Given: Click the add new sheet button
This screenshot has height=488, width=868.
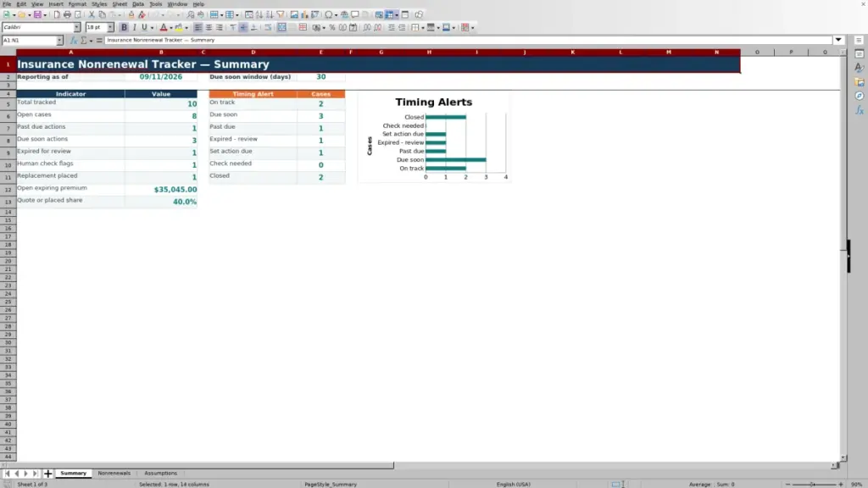Looking at the screenshot, I should pyautogui.click(x=47, y=473).
